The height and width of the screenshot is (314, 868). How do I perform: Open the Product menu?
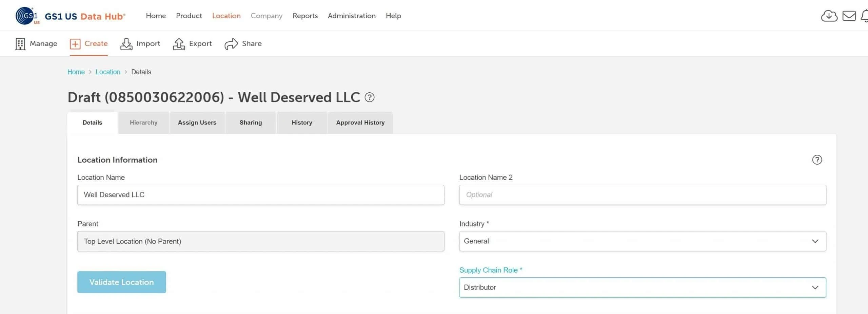click(x=189, y=16)
